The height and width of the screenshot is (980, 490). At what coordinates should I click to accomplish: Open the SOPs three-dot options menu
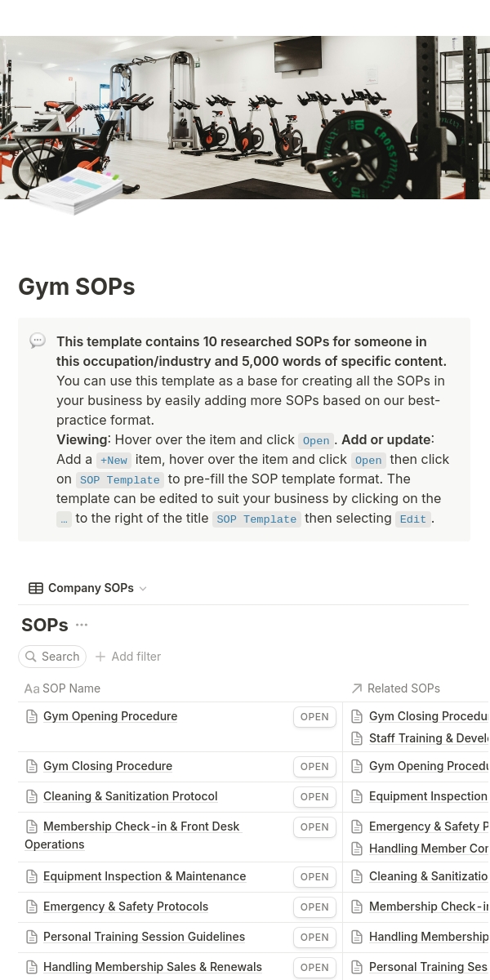coord(82,625)
